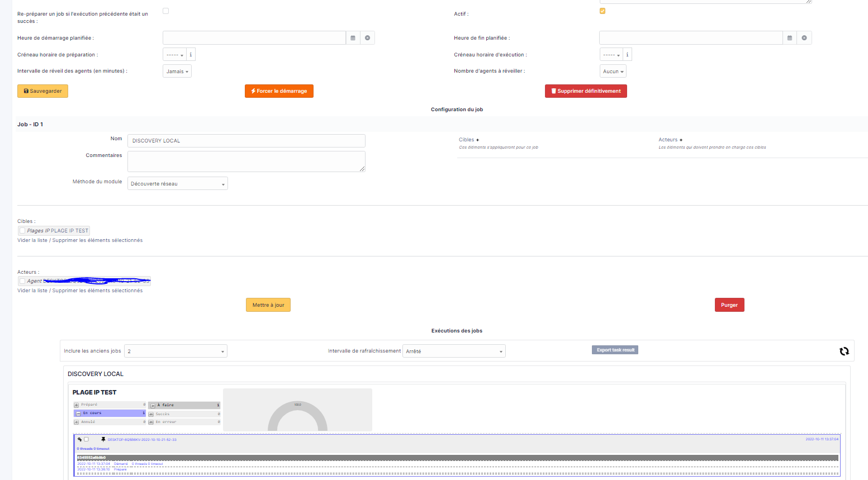Change the 'Intervalle de rafraîchissement' setting

(453, 351)
